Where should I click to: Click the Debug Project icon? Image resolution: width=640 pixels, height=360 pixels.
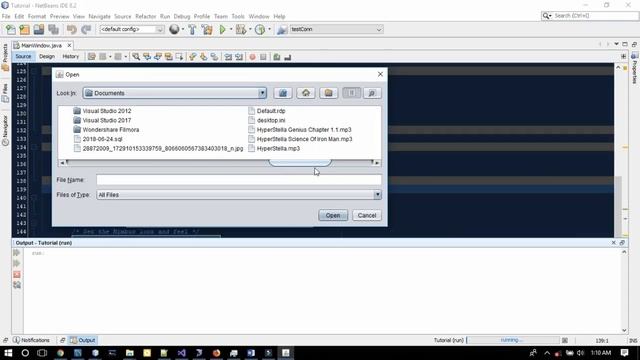point(241,29)
